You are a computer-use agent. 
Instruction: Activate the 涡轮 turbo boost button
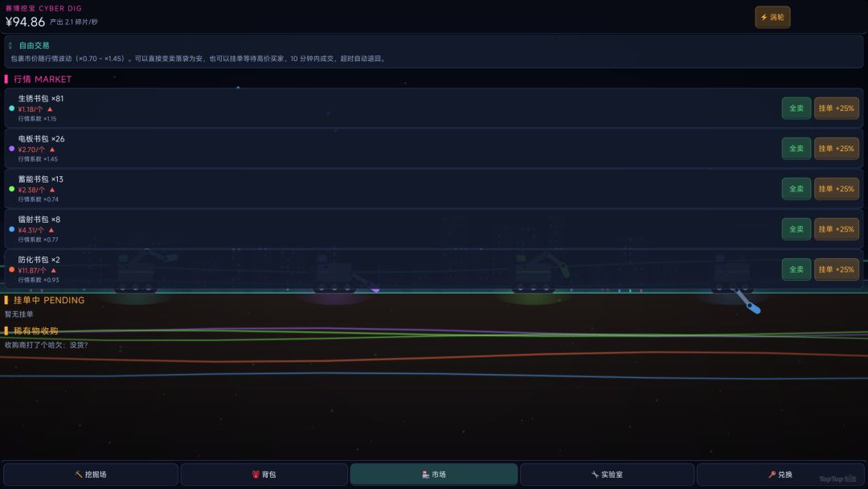coord(772,17)
